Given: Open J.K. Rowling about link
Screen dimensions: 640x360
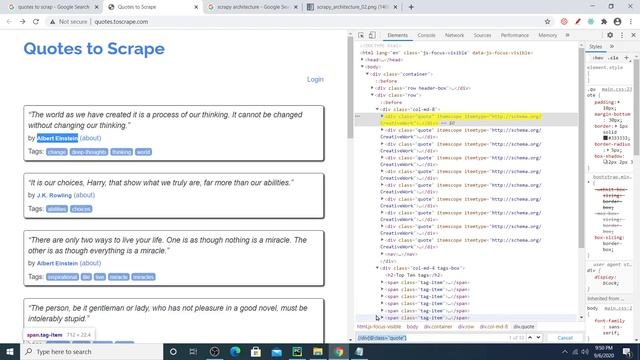Looking at the screenshot, I should (84, 195).
